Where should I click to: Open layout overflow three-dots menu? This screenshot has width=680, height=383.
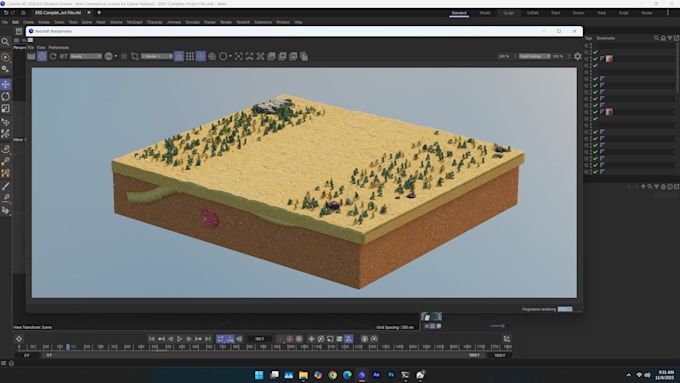pyautogui.click(x=668, y=13)
